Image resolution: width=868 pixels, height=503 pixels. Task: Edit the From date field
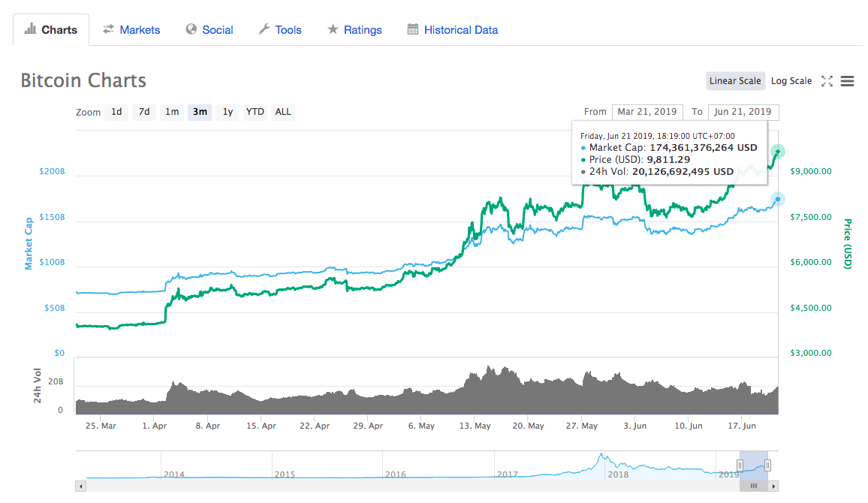coord(647,112)
